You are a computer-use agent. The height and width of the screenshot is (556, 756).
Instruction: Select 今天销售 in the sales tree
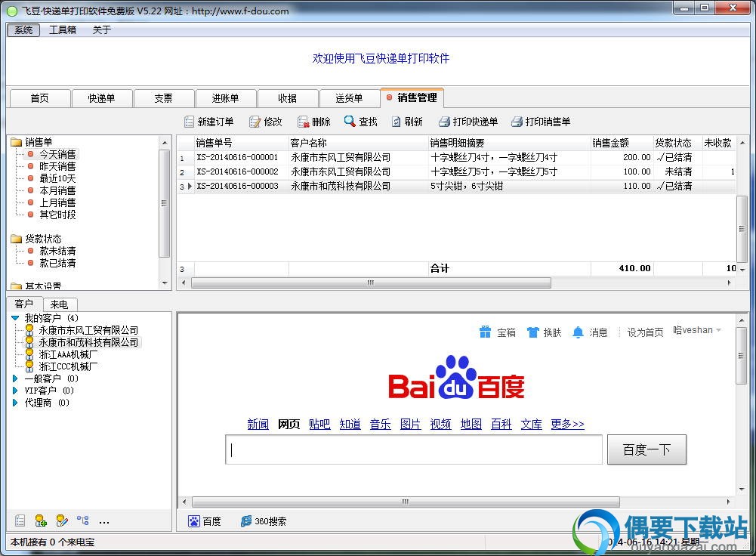[x=57, y=154]
